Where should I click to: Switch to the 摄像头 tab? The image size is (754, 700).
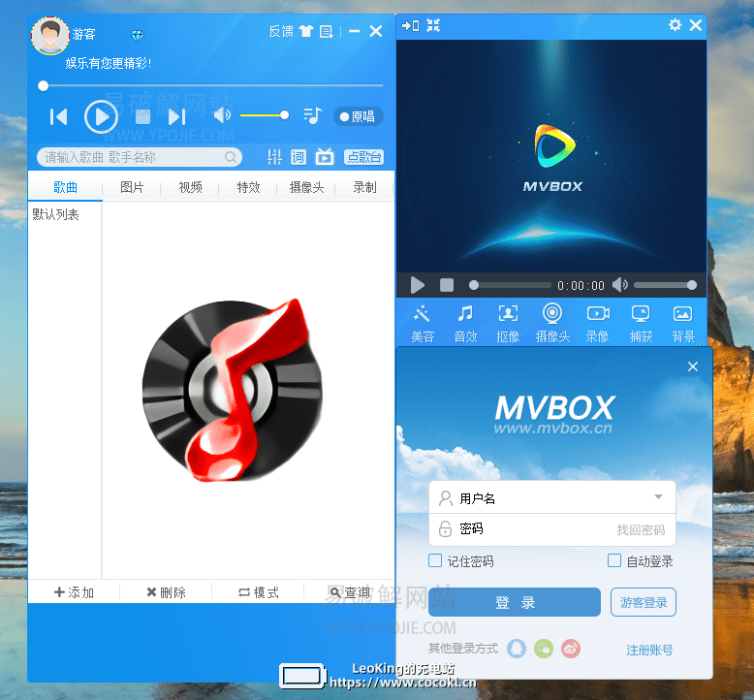(x=307, y=187)
